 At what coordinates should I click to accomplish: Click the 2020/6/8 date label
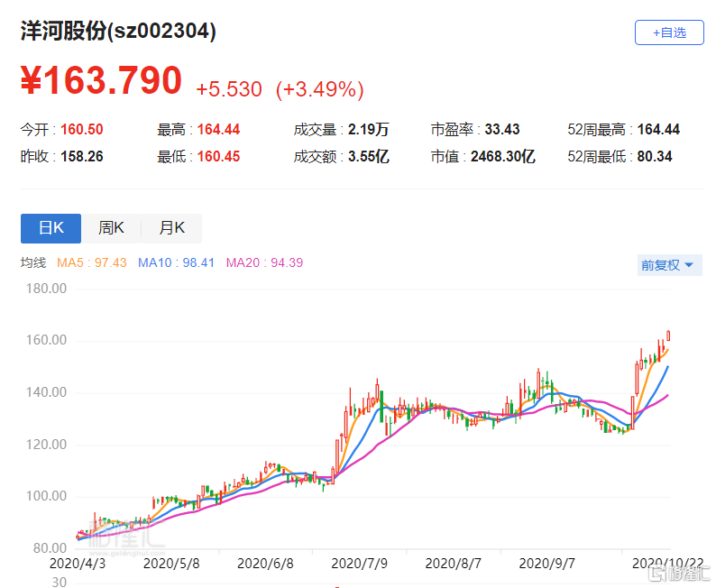265,564
